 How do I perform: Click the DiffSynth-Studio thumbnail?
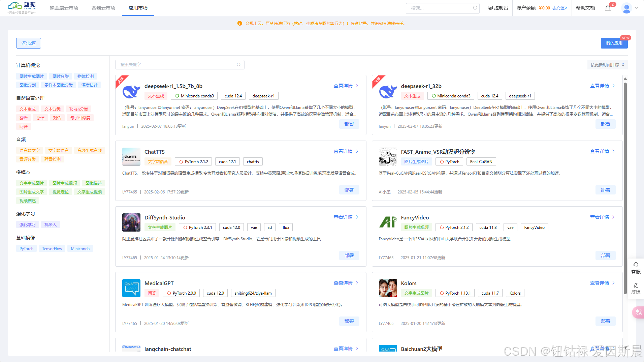131,222
